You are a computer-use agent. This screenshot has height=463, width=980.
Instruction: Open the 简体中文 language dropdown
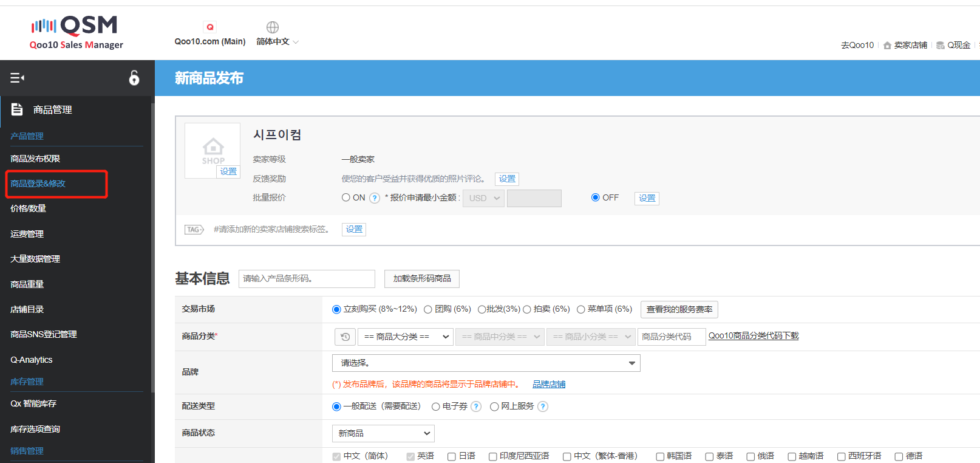click(x=277, y=42)
